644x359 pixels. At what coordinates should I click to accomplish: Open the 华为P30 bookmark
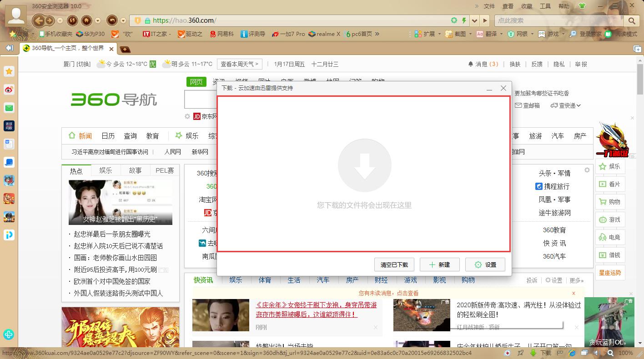point(91,34)
